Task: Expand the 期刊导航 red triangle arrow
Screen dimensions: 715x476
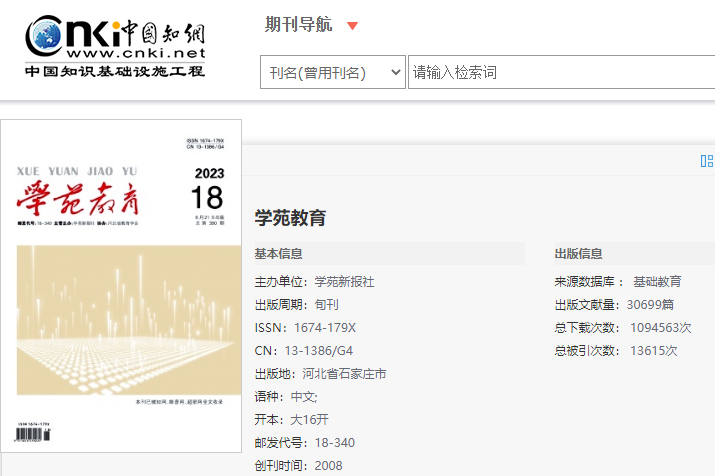Action: point(352,26)
